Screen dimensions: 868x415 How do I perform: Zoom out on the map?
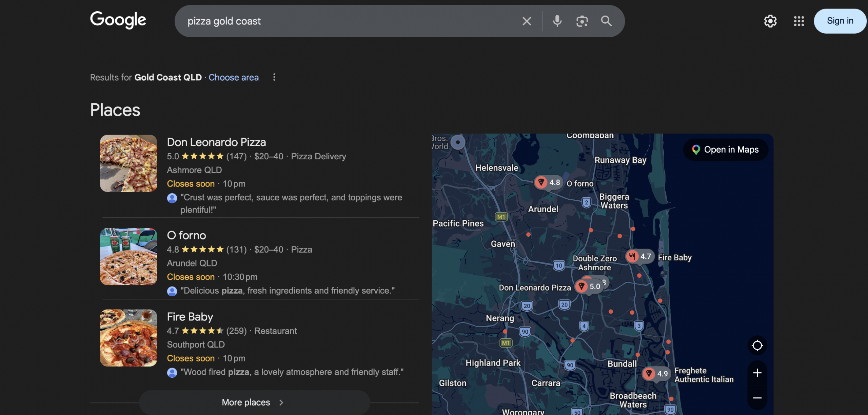(757, 398)
